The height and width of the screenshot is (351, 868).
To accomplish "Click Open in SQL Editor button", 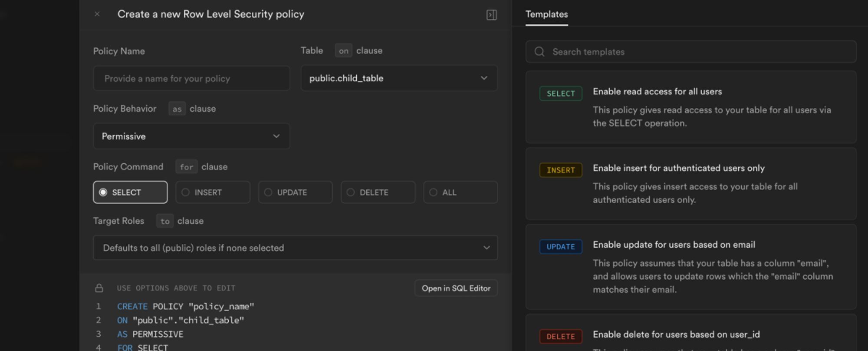I will (456, 288).
